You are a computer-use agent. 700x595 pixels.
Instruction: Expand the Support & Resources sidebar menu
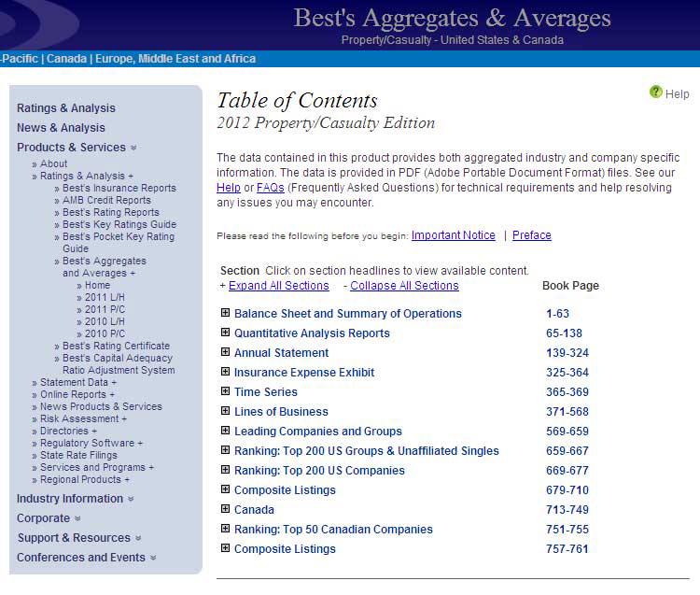point(79,538)
